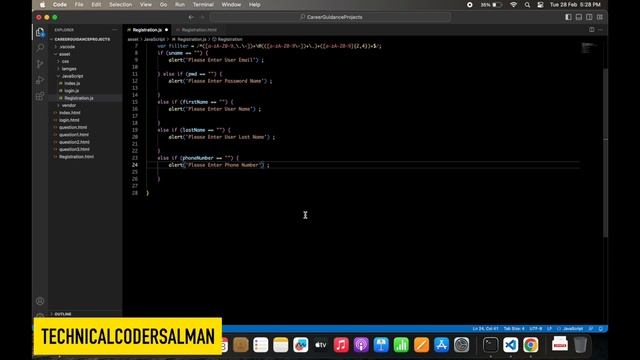This screenshot has width=640, height=360.
Task: Open Registration.html in the explorer tree
Action: click(76, 157)
